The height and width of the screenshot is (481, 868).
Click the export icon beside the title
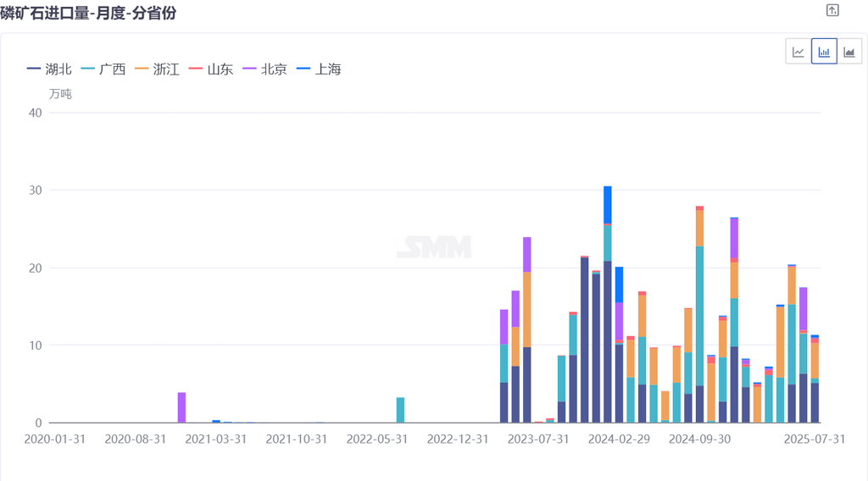(832, 10)
